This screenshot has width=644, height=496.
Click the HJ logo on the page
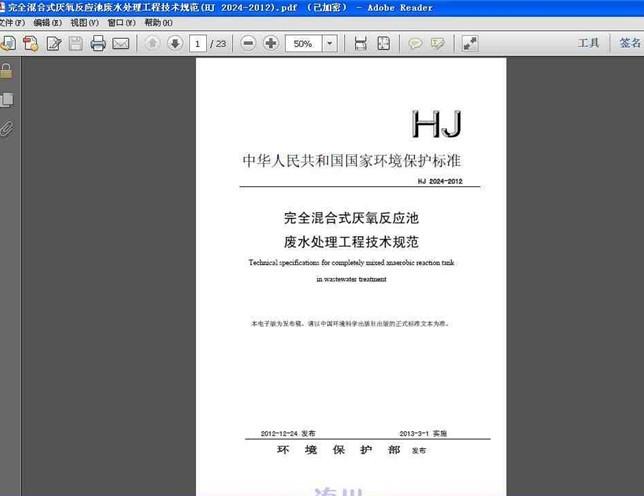(x=437, y=124)
